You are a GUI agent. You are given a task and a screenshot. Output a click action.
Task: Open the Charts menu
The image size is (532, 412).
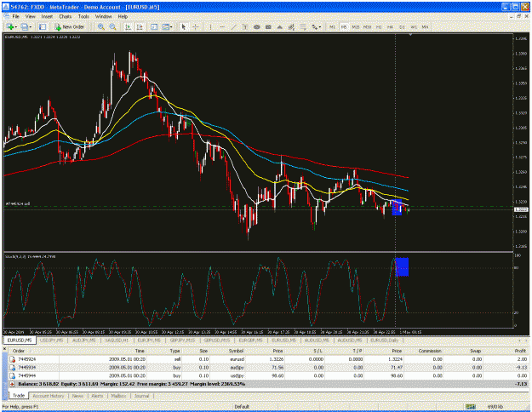point(66,16)
